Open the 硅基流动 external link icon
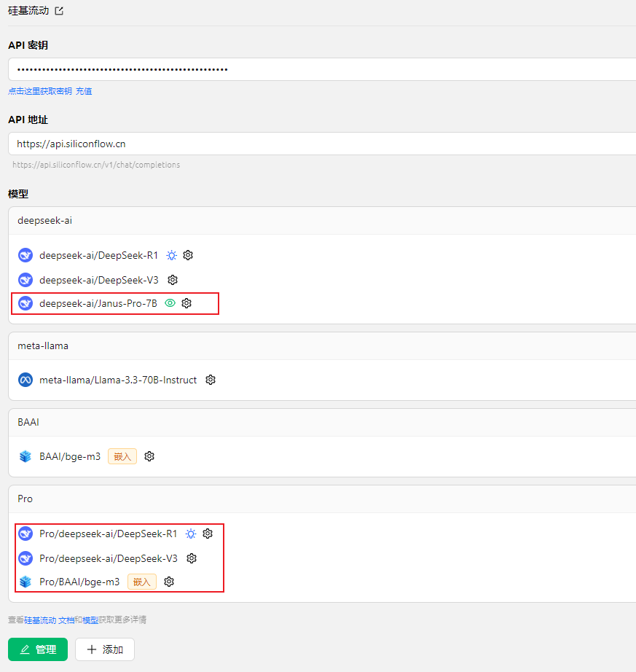Screen dimensions: 636x672 click(59, 11)
